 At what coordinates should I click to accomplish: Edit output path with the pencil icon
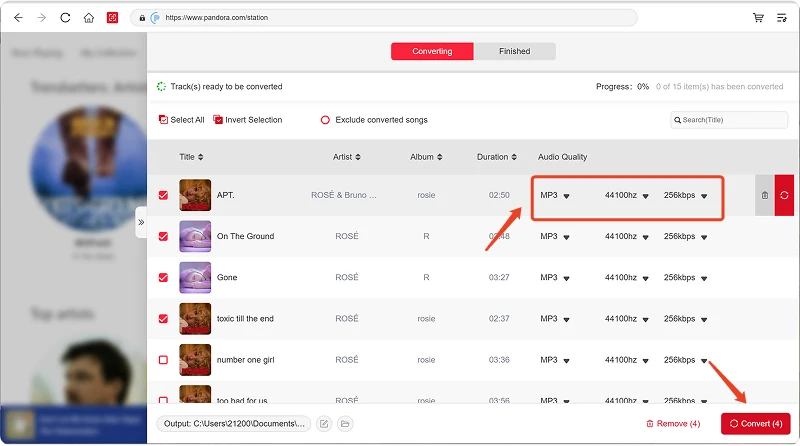tap(324, 424)
